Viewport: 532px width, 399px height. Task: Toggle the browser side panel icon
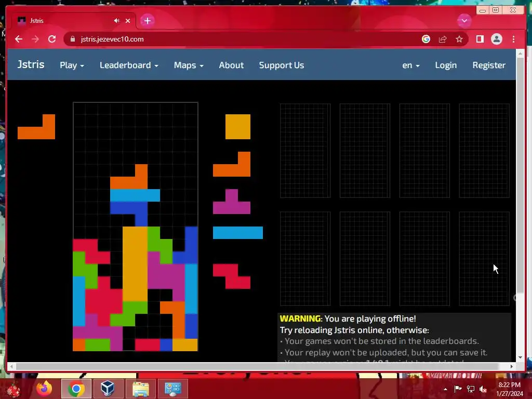tap(480, 39)
